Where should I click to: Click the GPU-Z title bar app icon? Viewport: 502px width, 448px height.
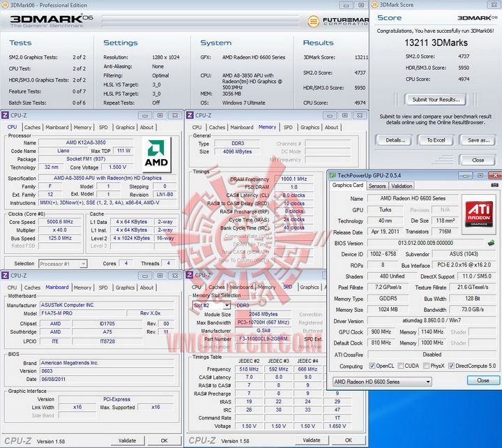click(x=333, y=175)
